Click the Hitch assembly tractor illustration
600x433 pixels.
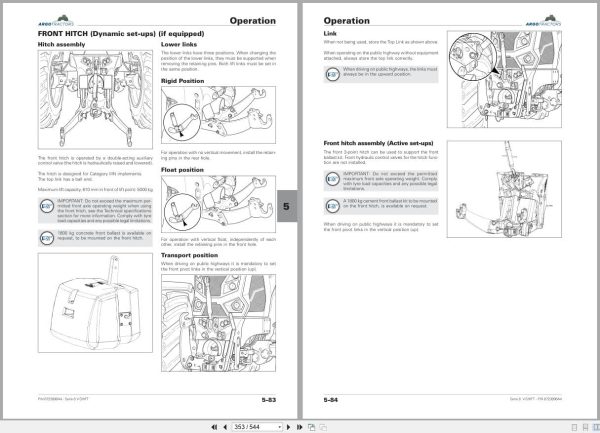tap(95, 99)
